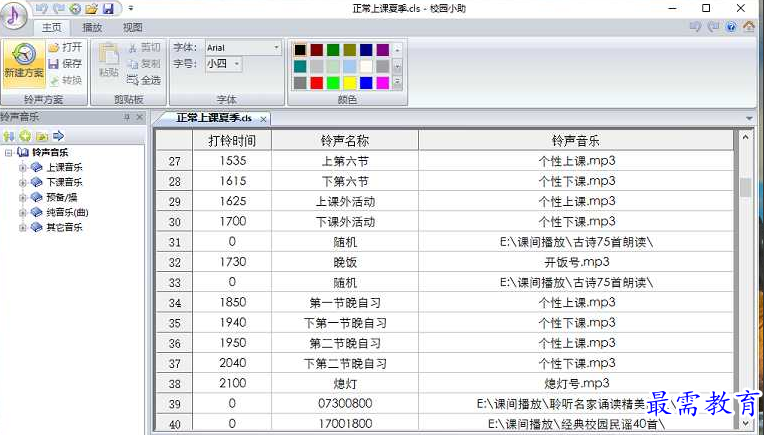Select the black color swatch

coord(300,49)
